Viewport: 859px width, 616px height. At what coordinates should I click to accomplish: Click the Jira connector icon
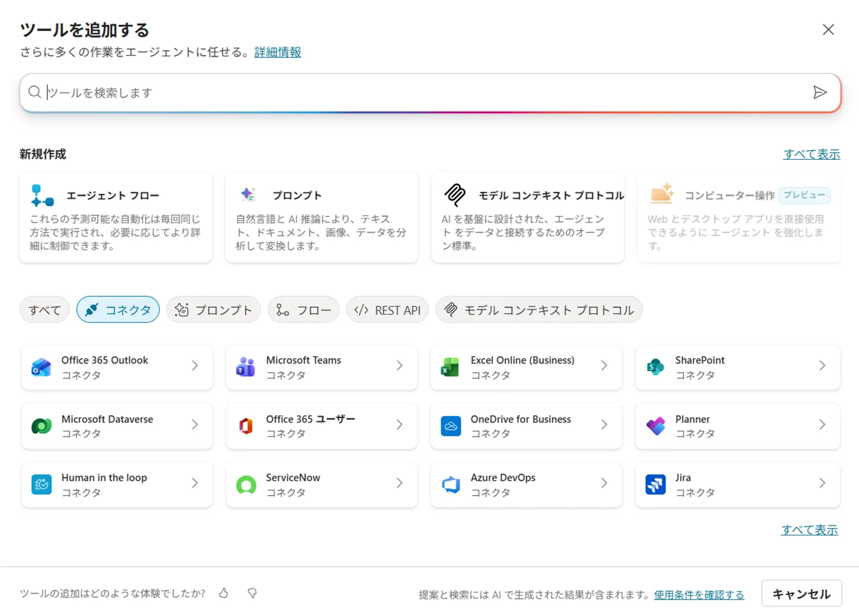(x=655, y=484)
